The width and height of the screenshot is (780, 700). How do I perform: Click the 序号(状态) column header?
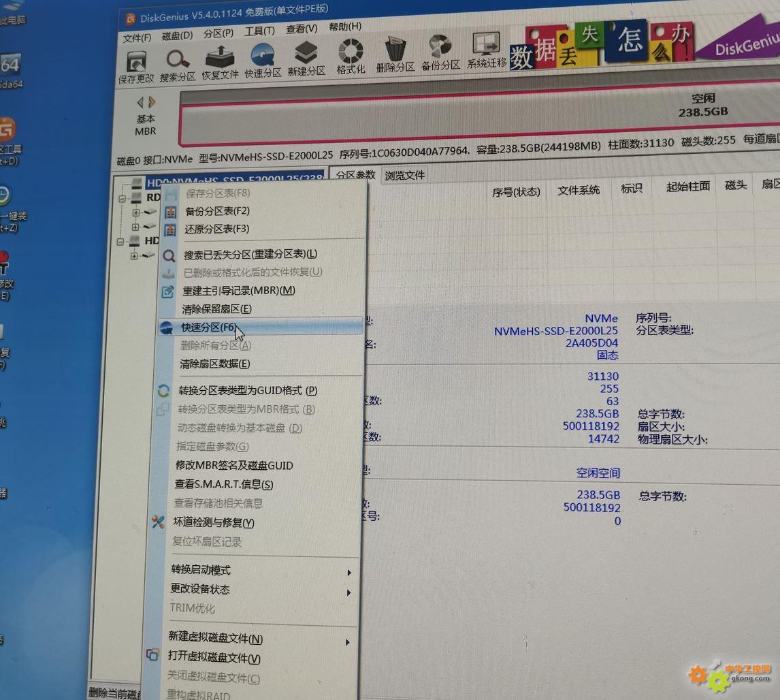pos(516,191)
